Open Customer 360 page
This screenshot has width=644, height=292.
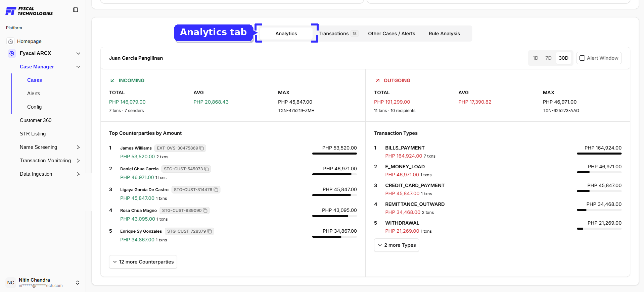36,120
